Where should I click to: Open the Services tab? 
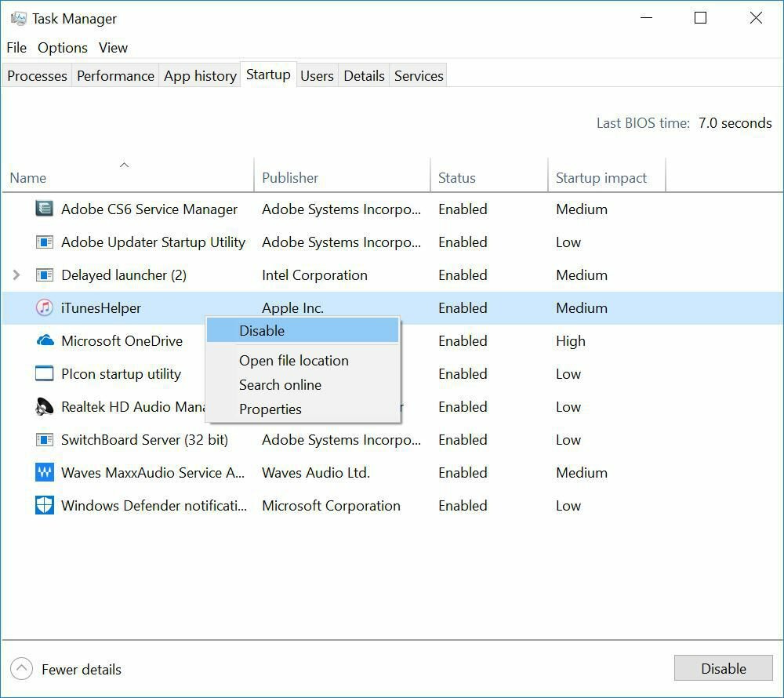click(x=419, y=76)
